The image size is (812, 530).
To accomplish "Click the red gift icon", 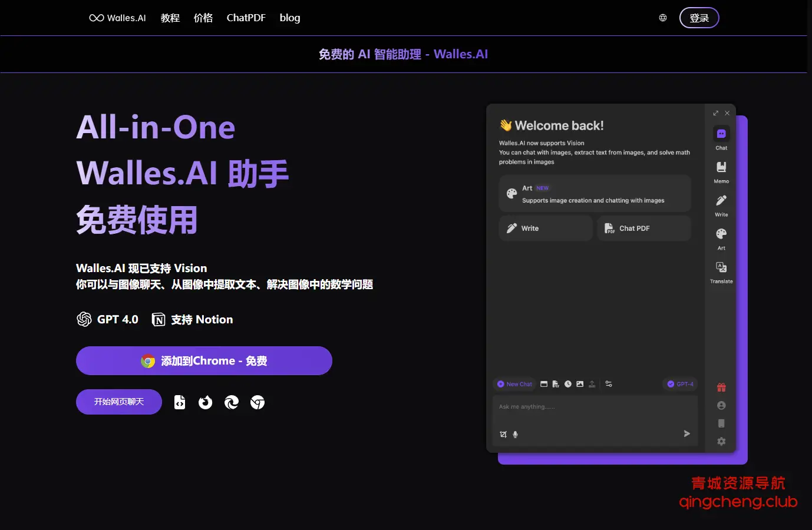I will [721, 387].
